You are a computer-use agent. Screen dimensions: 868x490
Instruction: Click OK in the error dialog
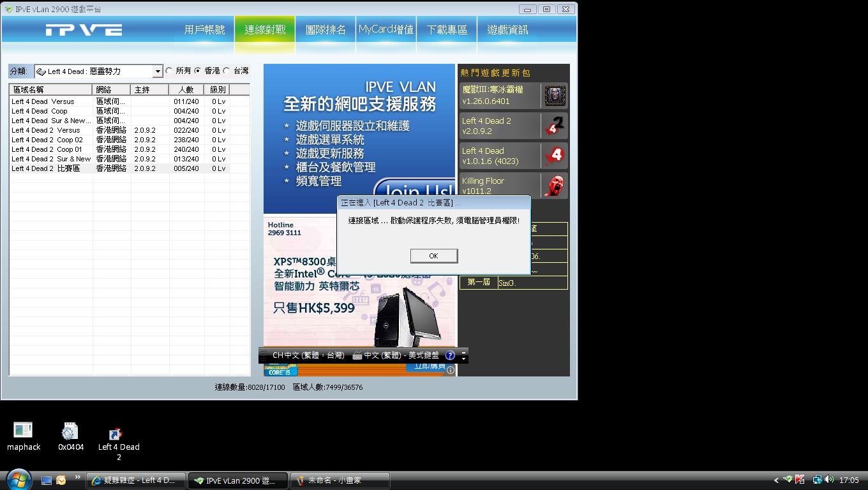click(x=433, y=256)
